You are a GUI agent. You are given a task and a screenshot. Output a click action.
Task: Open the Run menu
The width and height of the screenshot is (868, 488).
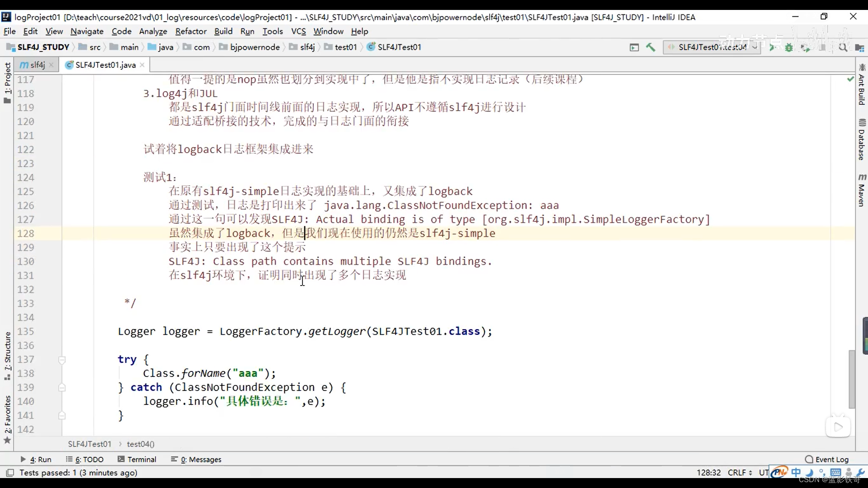click(x=247, y=31)
